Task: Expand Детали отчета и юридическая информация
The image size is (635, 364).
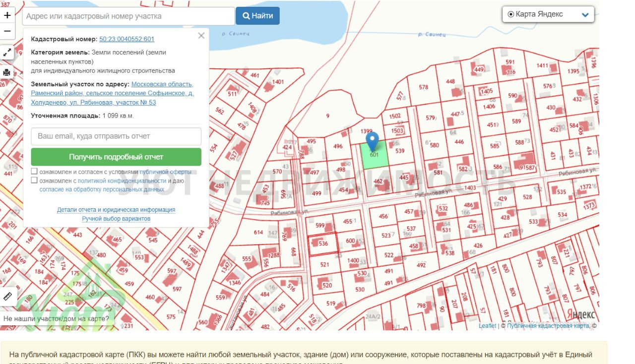Action: [x=116, y=210]
